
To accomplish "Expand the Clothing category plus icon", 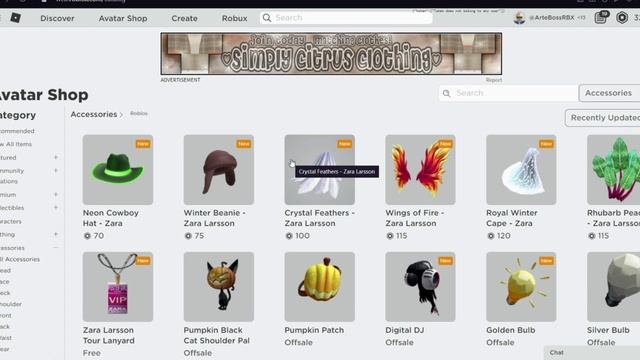I will [x=56, y=234].
